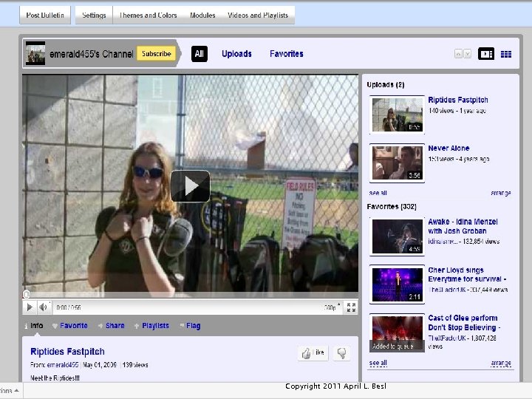Open the Settings menu
The height and width of the screenshot is (399, 532).
[x=94, y=16]
